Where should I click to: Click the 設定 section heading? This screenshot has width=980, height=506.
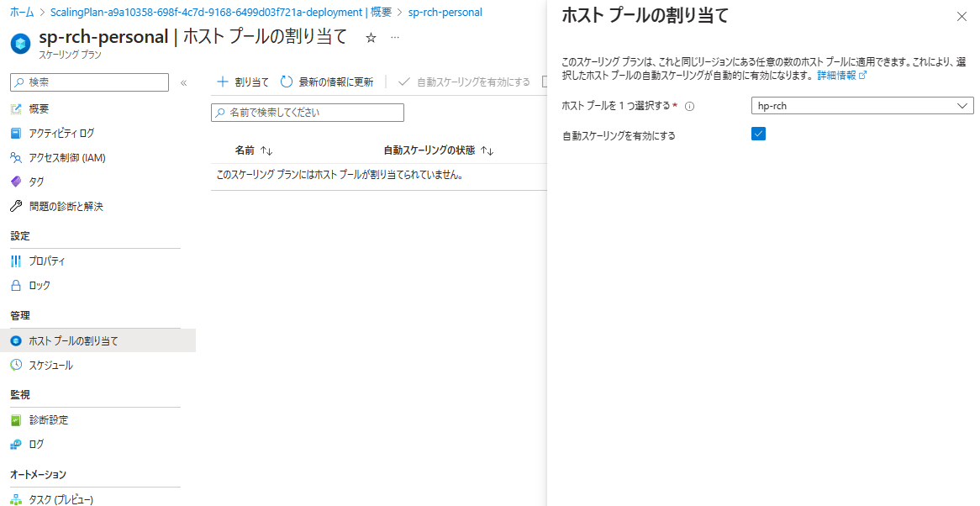click(x=20, y=235)
